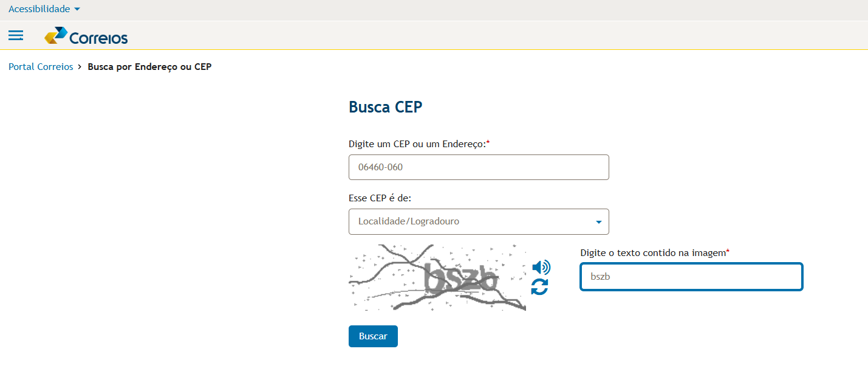The height and width of the screenshot is (388, 868).
Task: Open the Localidade/Logradouro dropdown arrow
Action: click(x=598, y=222)
